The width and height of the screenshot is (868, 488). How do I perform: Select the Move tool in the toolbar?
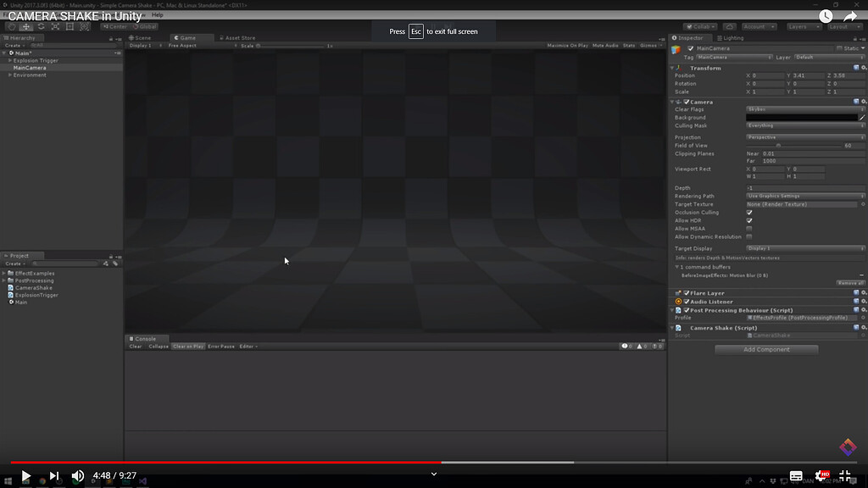25,28
